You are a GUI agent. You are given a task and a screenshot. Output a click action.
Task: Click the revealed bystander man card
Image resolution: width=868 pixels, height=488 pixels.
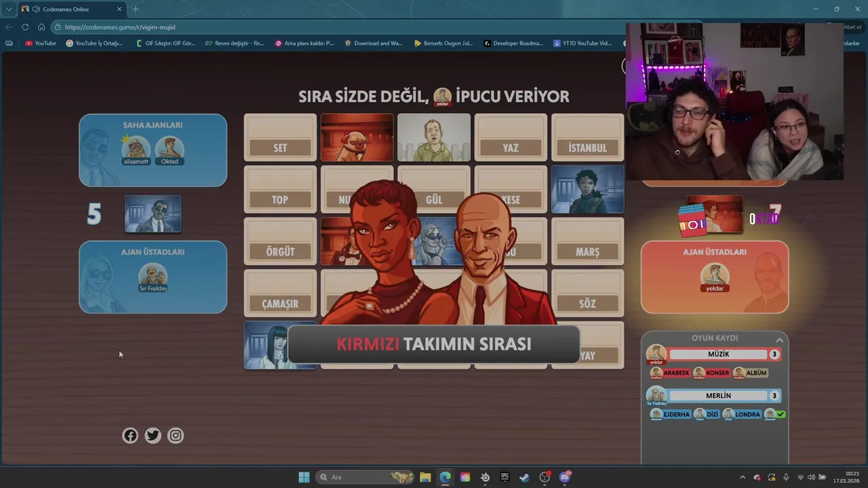coord(434,138)
